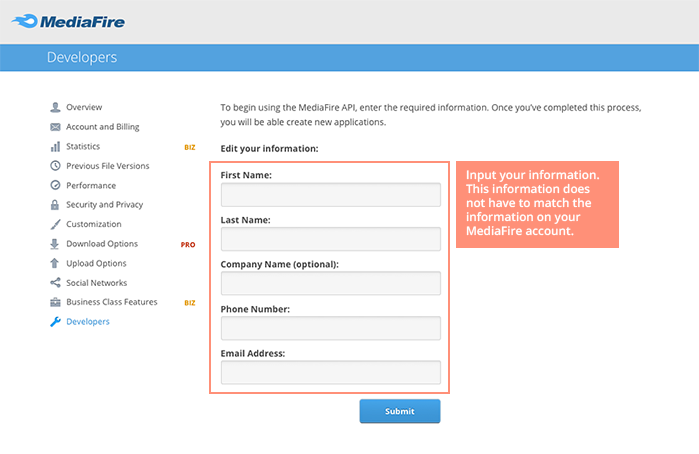Click the Account and Billing envelope icon

pos(56,127)
